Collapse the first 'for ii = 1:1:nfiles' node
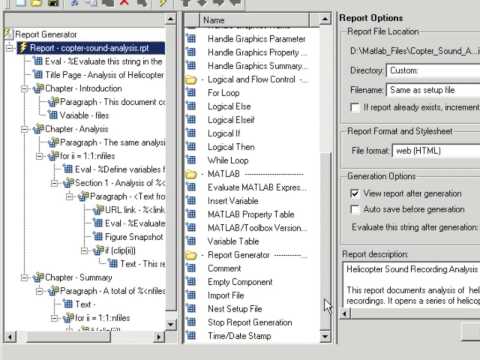 [x=39, y=156]
